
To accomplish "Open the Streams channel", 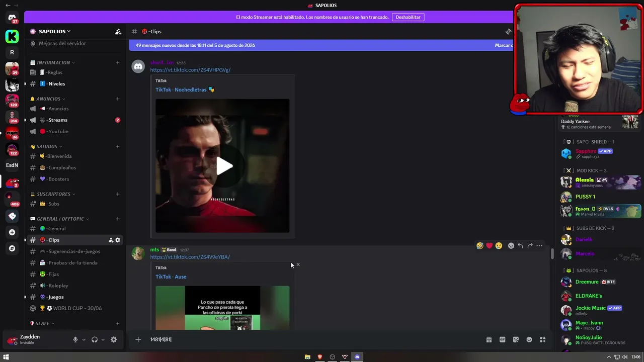I will pos(75,120).
